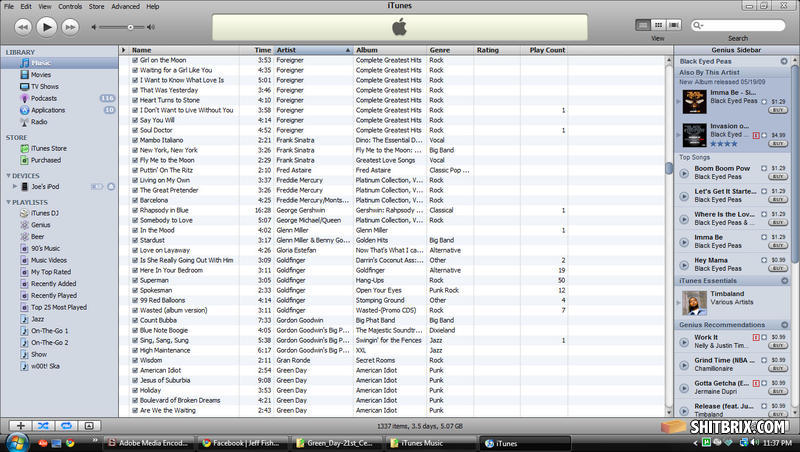Image resolution: width=800 pixels, height=452 pixels.
Task: Eject Joe's iPod using eject icon
Action: click(111, 187)
